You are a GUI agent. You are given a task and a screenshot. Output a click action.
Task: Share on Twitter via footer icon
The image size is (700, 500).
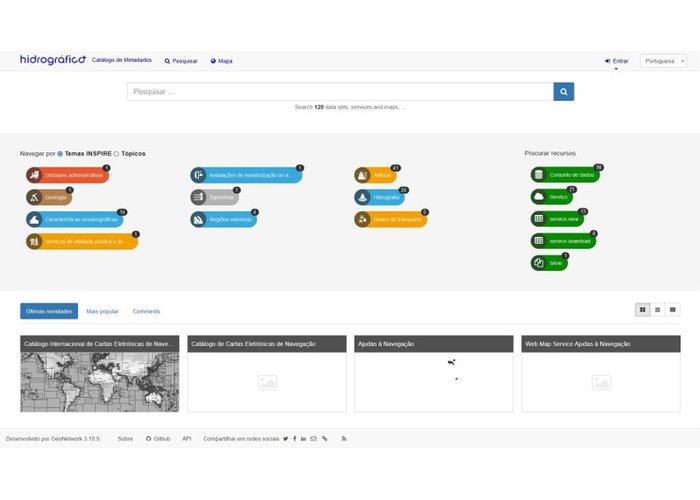coord(285,439)
